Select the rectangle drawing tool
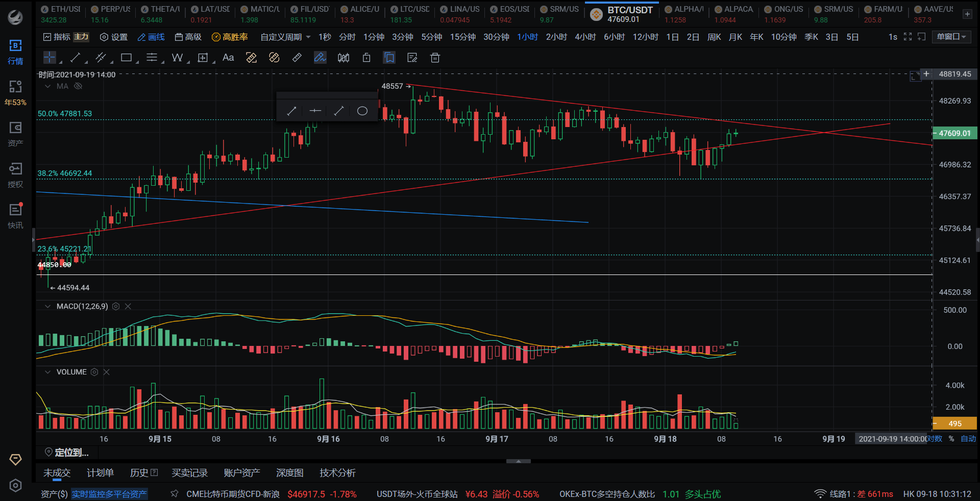Screen dimensions: 980x501 (126, 58)
